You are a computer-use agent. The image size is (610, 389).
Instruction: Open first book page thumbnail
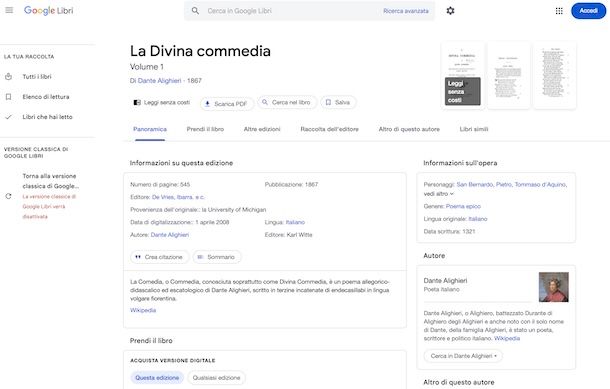click(463, 75)
